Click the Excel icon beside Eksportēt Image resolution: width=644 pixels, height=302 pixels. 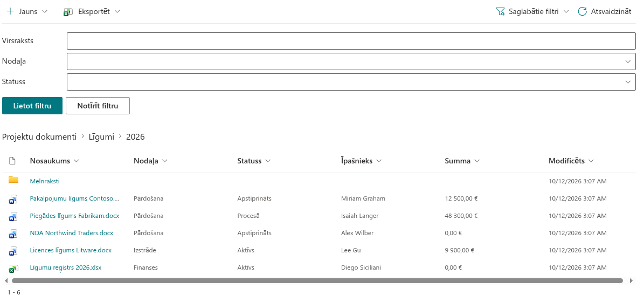[68, 12]
